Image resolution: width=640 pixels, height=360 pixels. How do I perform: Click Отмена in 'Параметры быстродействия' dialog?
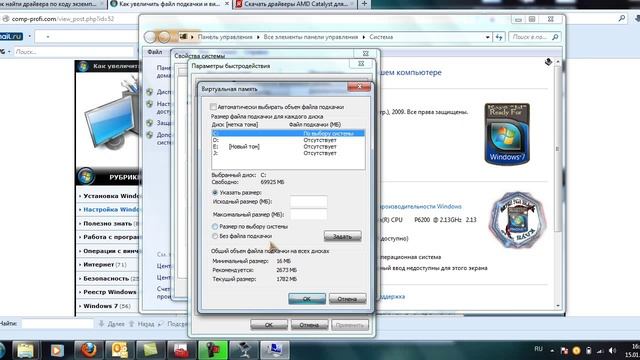coord(309,325)
